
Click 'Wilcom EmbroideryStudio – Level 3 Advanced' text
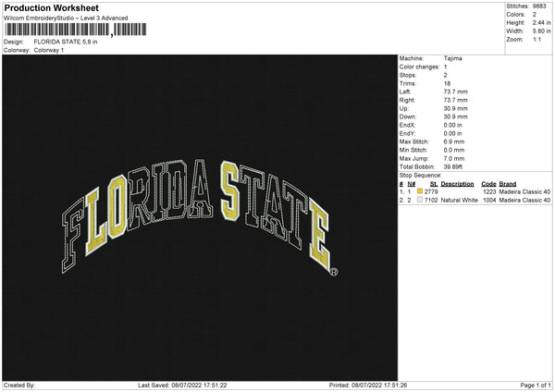(66, 18)
